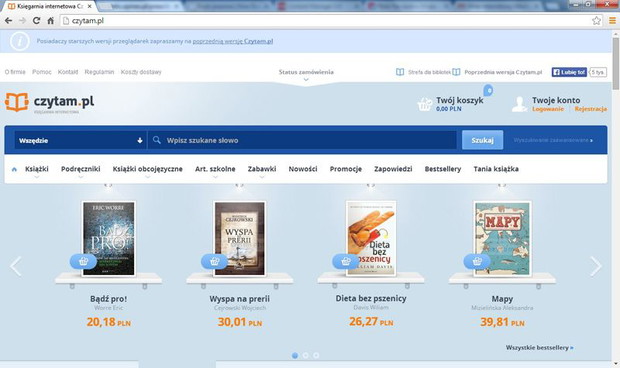Screen dimensions: 620x368
Task: Click the czytam.pl logo
Action: click(x=49, y=103)
